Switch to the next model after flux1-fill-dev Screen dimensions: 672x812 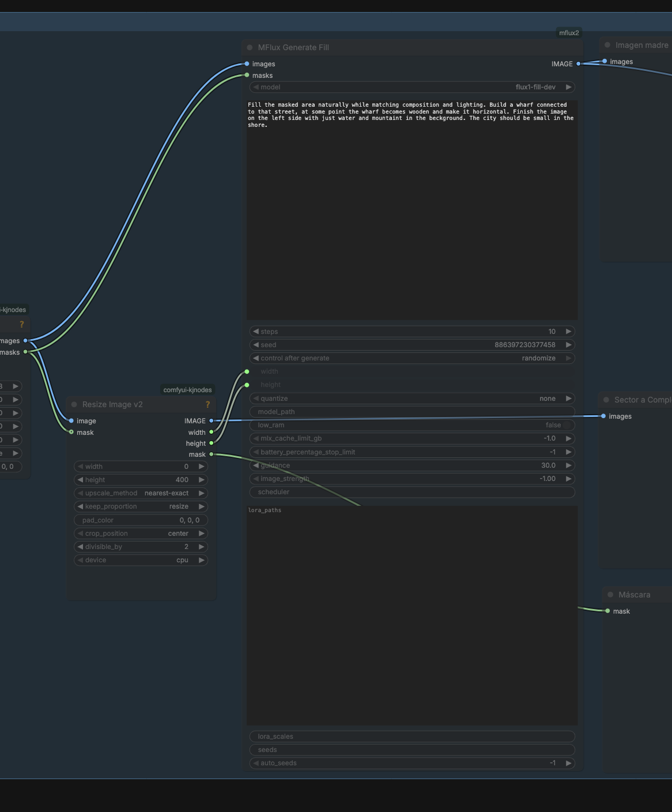coord(568,87)
